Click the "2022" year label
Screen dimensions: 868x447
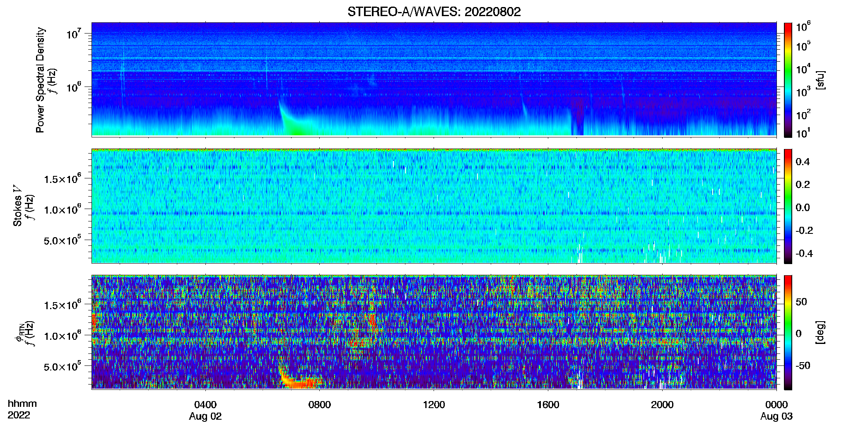[x=19, y=415]
